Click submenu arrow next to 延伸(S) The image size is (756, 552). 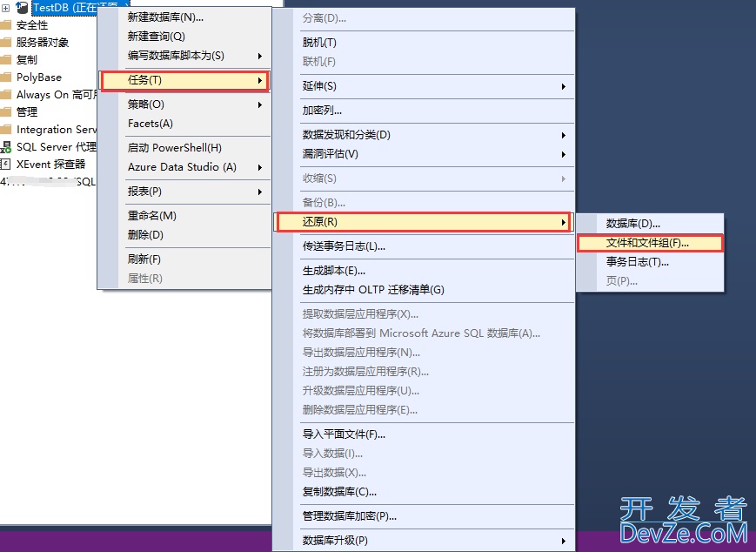[563, 87]
